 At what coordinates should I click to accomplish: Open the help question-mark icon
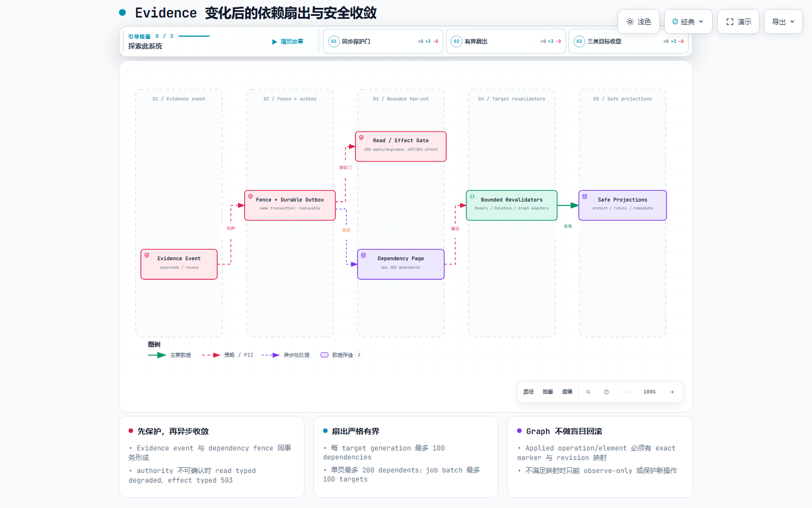(x=606, y=392)
